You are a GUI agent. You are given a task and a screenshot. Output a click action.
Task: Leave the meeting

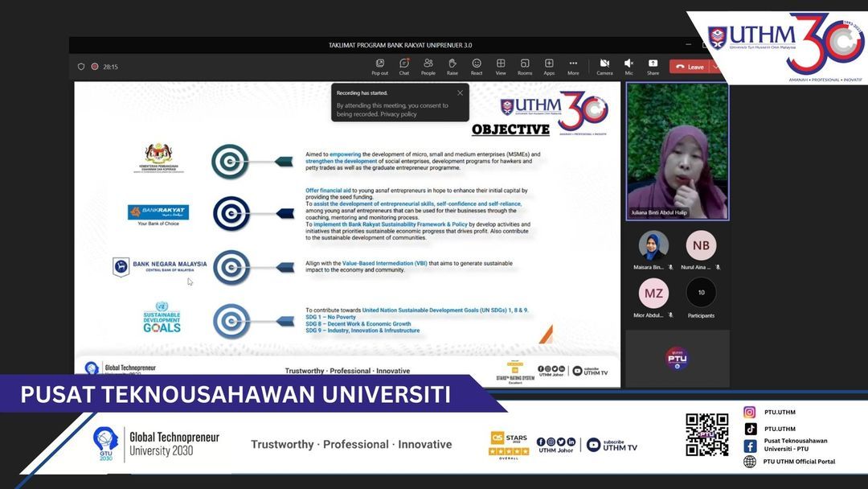point(690,67)
